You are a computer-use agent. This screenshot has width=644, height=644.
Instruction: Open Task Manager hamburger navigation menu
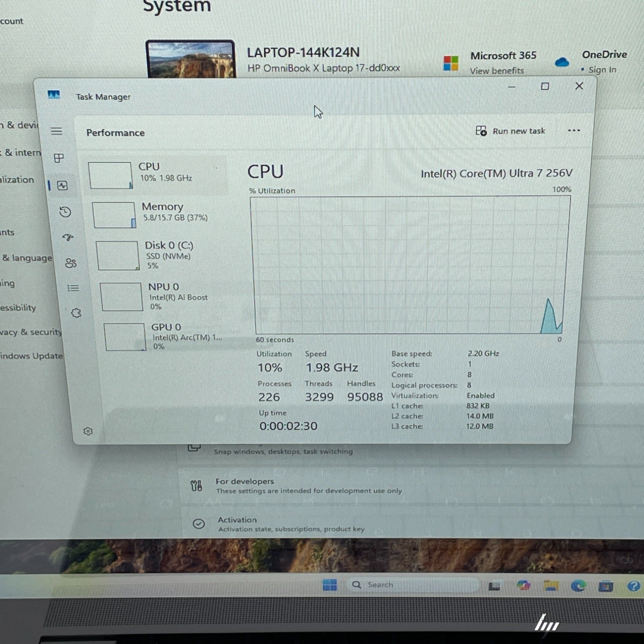coord(57,131)
